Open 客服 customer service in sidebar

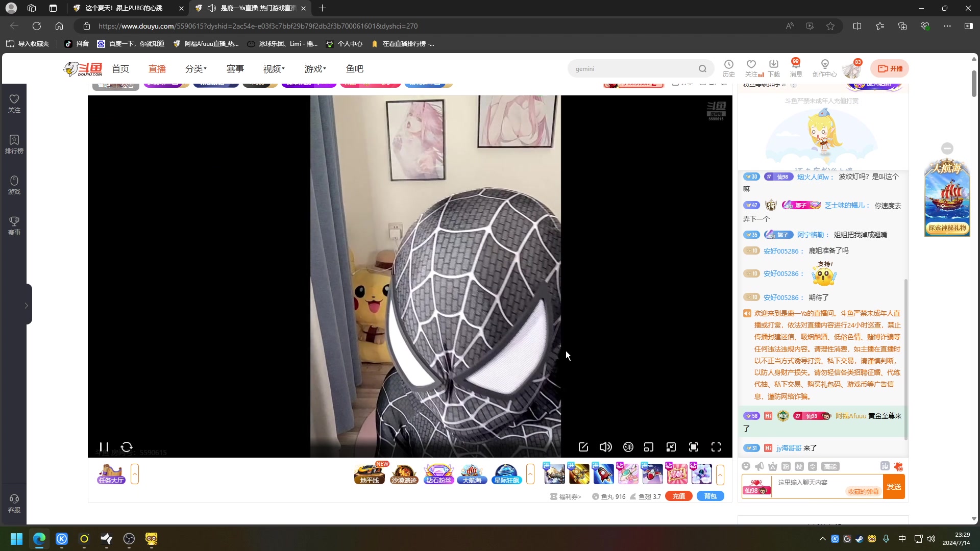(x=14, y=504)
